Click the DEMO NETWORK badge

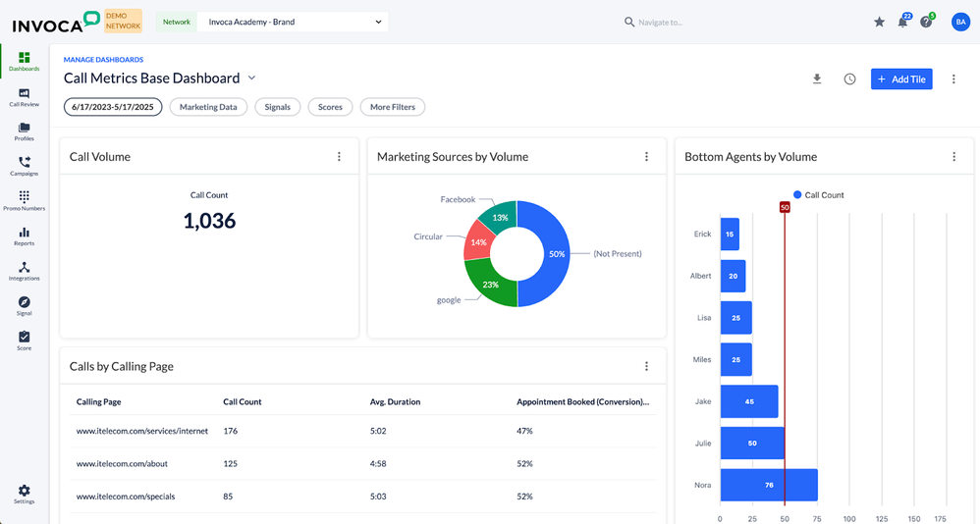click(x=123, y=22)
